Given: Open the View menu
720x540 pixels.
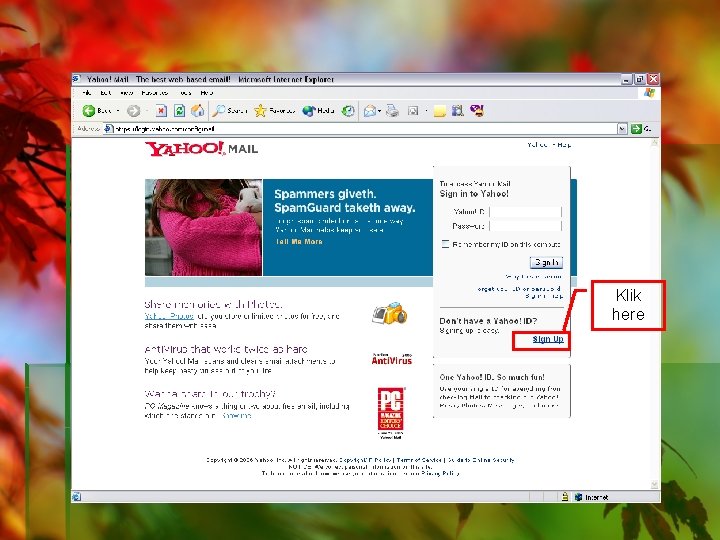Looking at the screenshot, I should click(126, 93).
